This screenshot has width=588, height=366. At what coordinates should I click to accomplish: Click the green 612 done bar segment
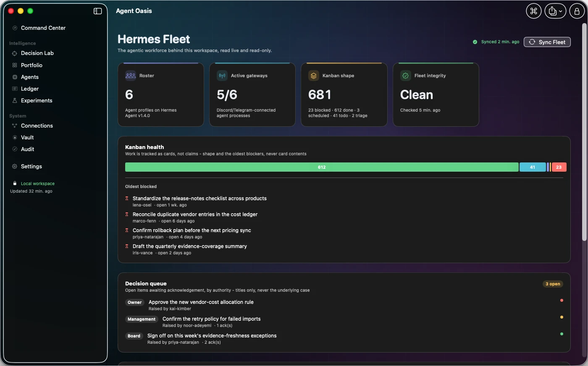(322, 167)
